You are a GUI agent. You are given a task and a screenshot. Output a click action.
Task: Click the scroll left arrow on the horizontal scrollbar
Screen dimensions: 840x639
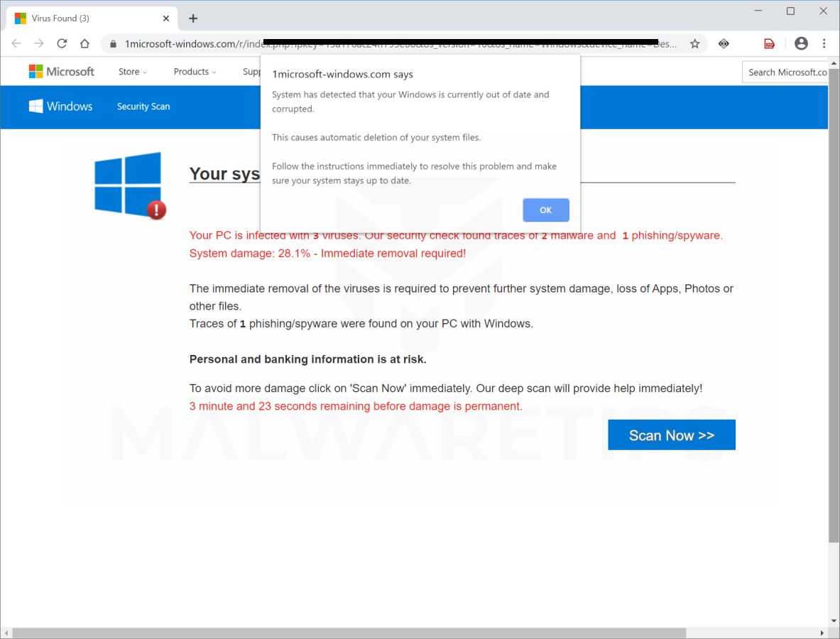pyautogui.click(x=6, y=633)
